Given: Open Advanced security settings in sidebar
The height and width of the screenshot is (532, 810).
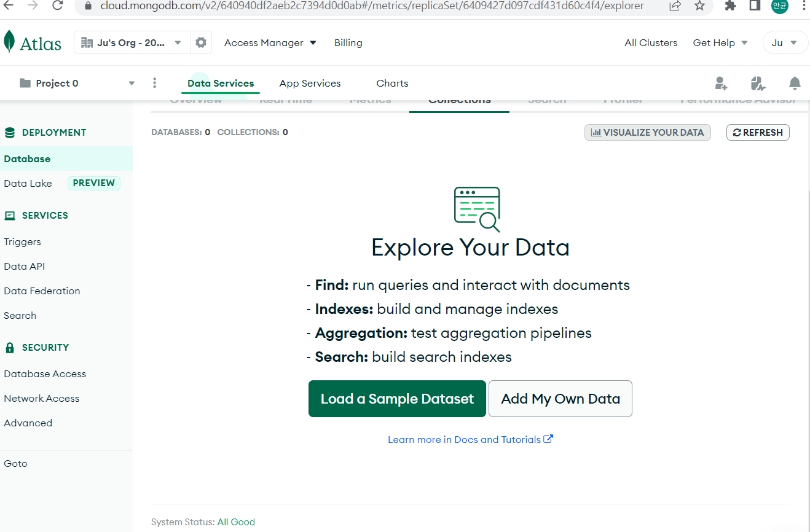Looking at the screenshot, I should point(28,423).
